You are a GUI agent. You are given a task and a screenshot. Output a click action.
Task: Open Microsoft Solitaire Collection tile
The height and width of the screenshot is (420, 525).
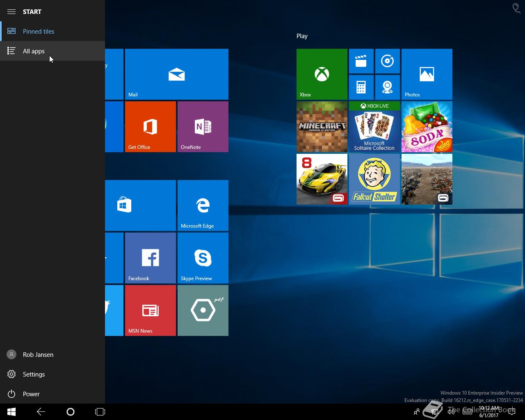[x=374, y=127]
